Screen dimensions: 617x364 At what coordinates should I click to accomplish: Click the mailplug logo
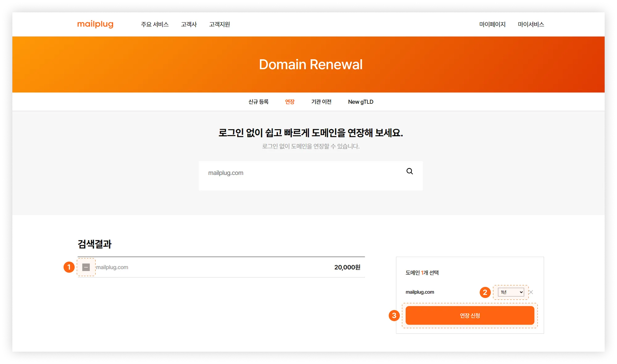pos(95,24)
